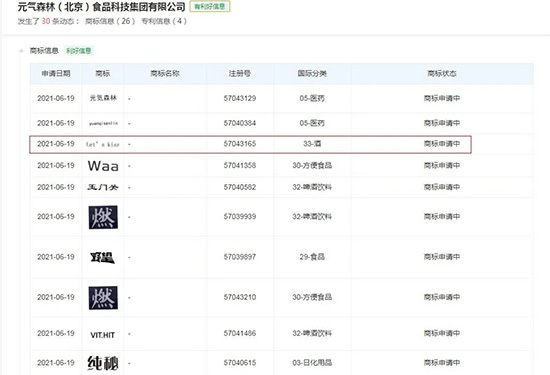Screen dimensions: 550x375
Task: Select registration number 57043210
Action: pyautogui.click(x=240, y=297)
